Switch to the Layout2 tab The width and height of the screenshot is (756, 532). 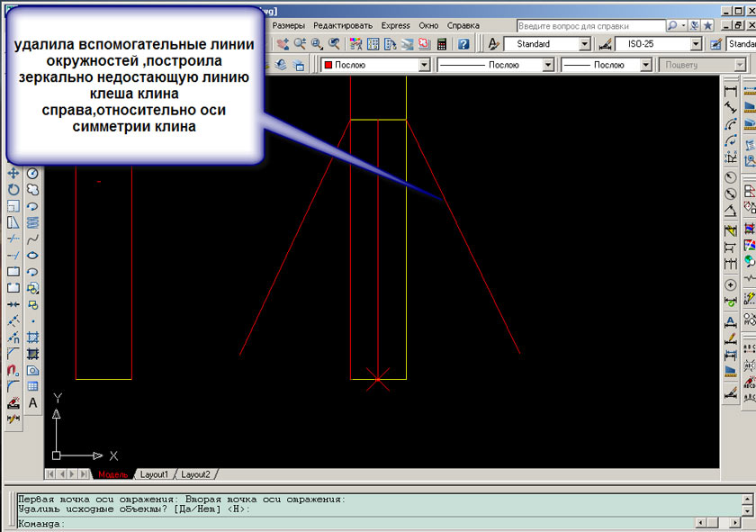[195, 474]
